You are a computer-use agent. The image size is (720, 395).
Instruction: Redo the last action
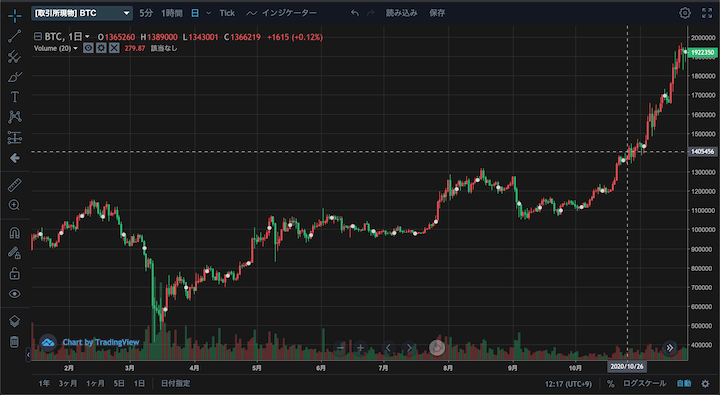click(371, 13)
